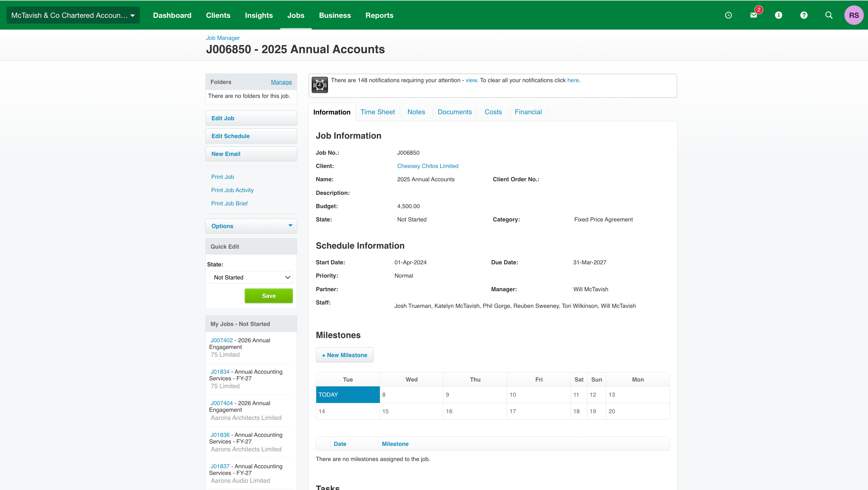Image resolution: width=868 pixels, height=490 pixels.
Task: Switch to the Costs tab
Action: [x=493, y=112]
